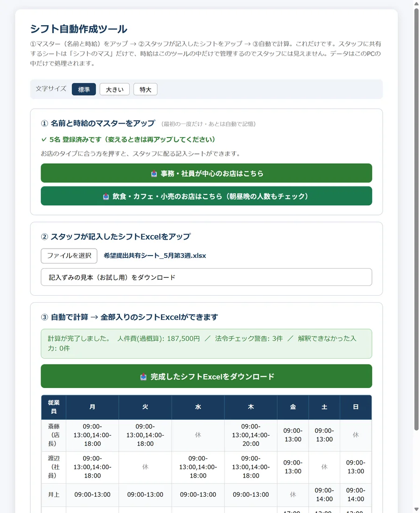Select 斎藤（店長） row name cell

[x=54, y=435]
